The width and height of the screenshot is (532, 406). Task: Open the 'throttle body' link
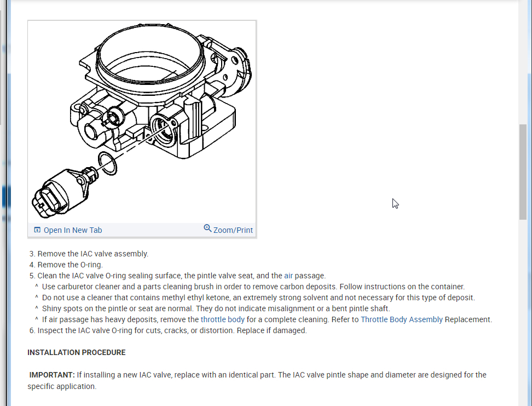223,319
